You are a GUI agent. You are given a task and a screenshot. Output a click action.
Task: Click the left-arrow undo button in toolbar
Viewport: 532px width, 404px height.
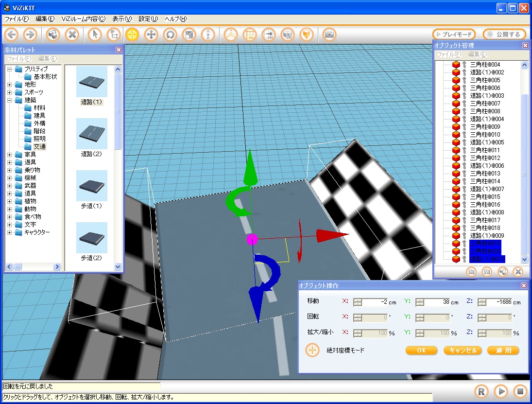pyautogui.click(x=12, y=35)
